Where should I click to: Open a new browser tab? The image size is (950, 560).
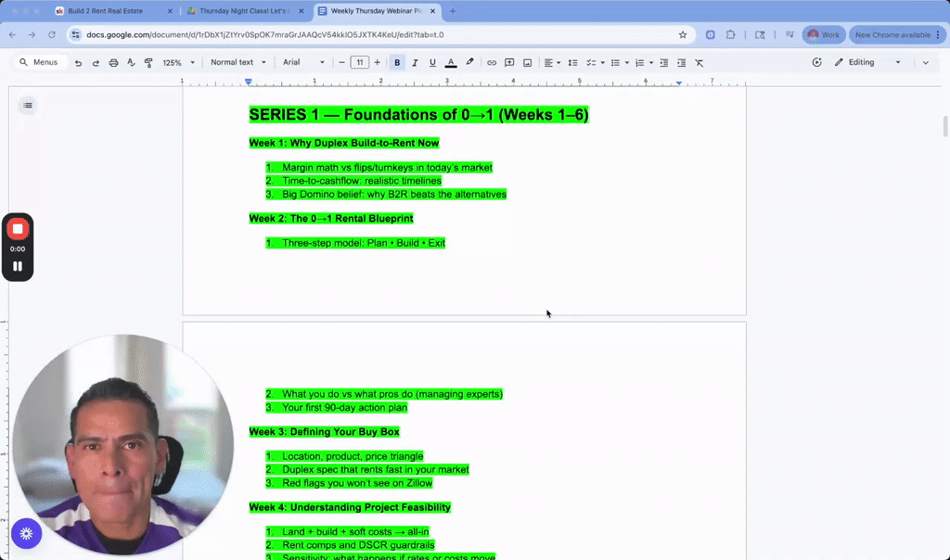(453, 11)
